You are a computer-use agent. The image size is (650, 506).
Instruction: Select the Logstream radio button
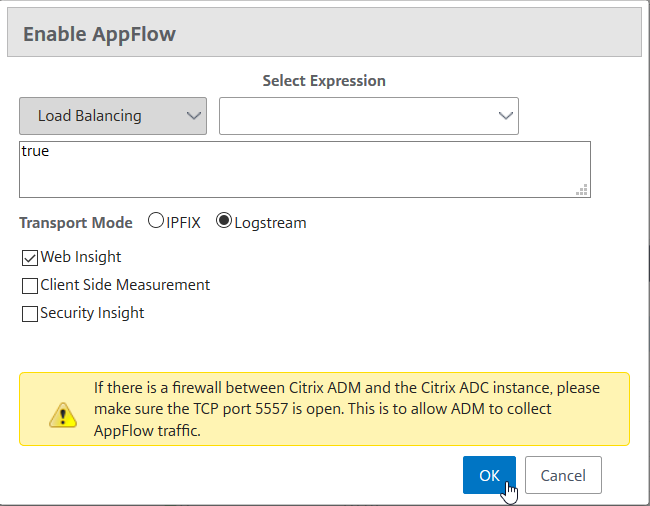pyautogui.click(x=224, y=220)
